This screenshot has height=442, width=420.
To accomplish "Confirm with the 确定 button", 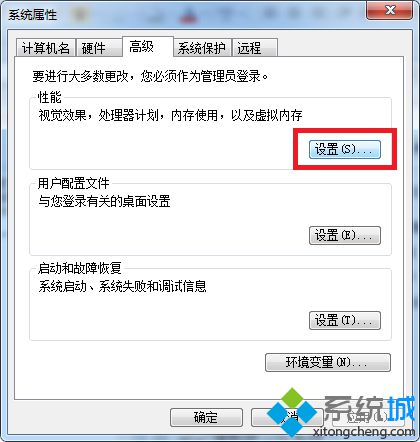I will pyautogui.click(x=206, y=417).
